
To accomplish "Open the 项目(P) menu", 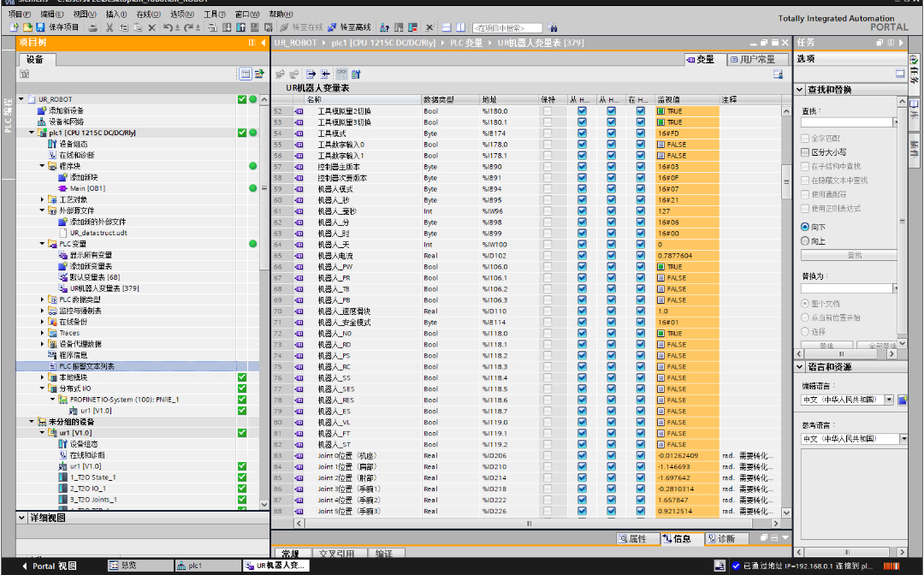I will coord(20,15).
